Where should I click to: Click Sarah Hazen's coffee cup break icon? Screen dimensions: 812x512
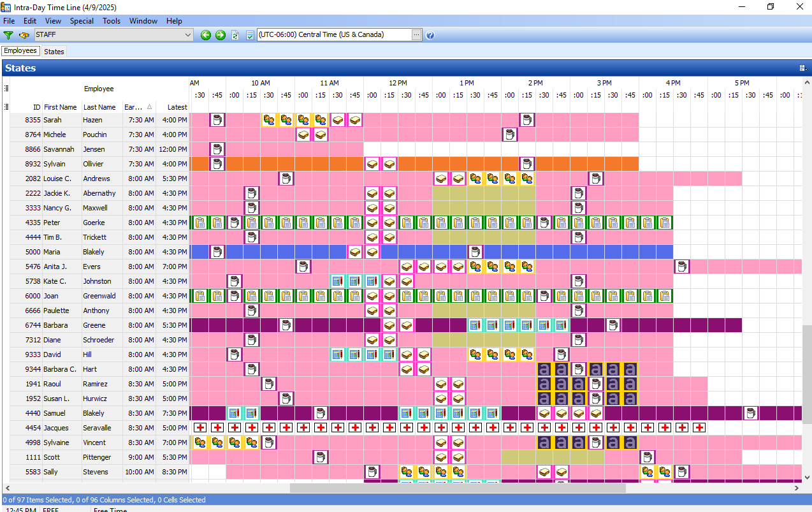point(217,119)
